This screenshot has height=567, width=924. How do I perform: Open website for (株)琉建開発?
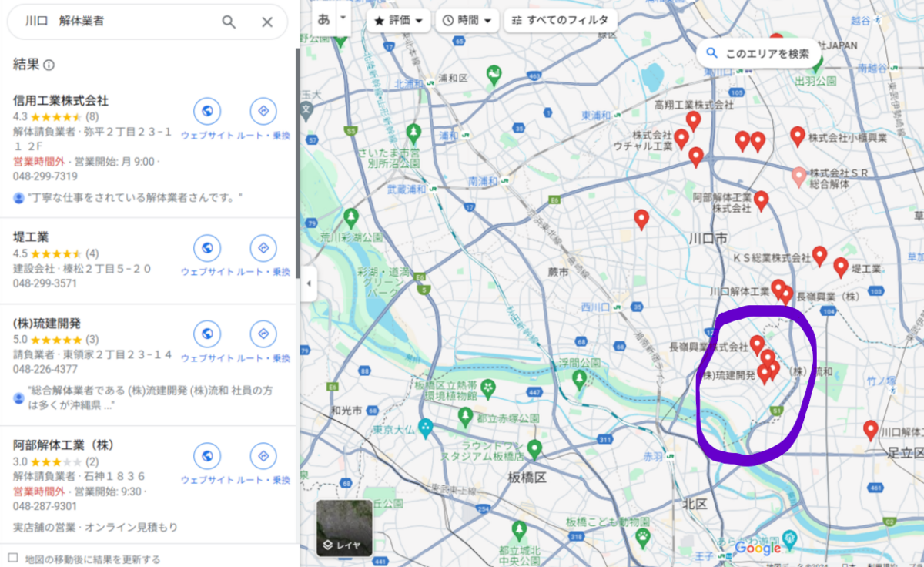coord(207,334)
